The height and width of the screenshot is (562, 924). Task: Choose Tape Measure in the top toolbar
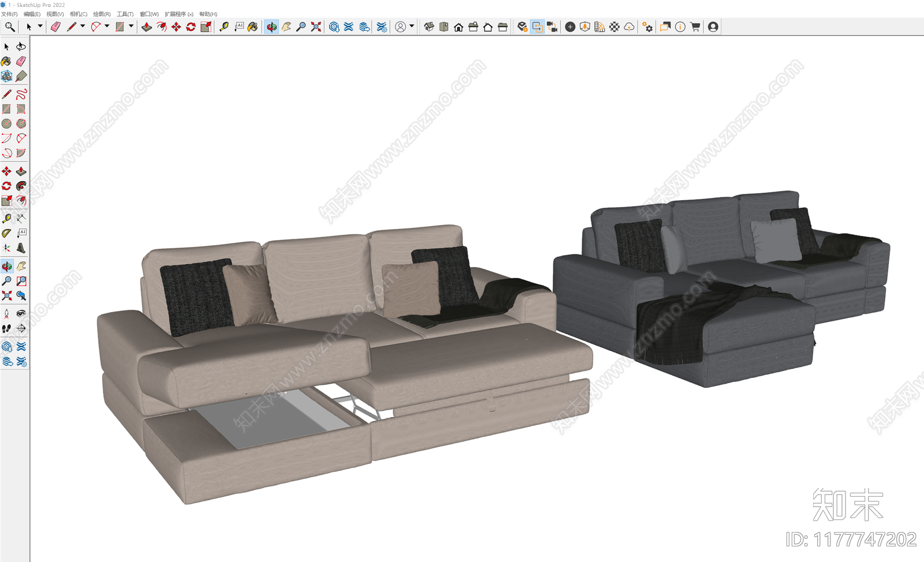pyautogui.click(x=224, y=27)
